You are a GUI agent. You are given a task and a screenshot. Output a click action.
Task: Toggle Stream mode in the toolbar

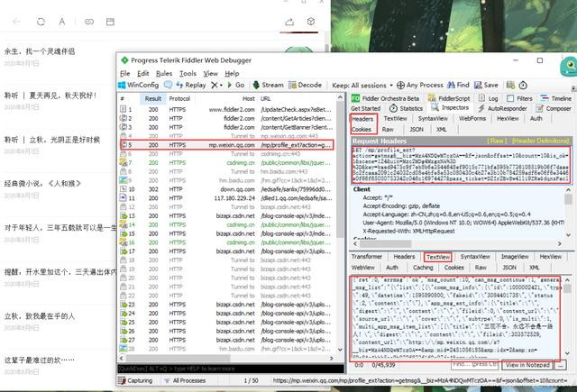tap(268, 85)
